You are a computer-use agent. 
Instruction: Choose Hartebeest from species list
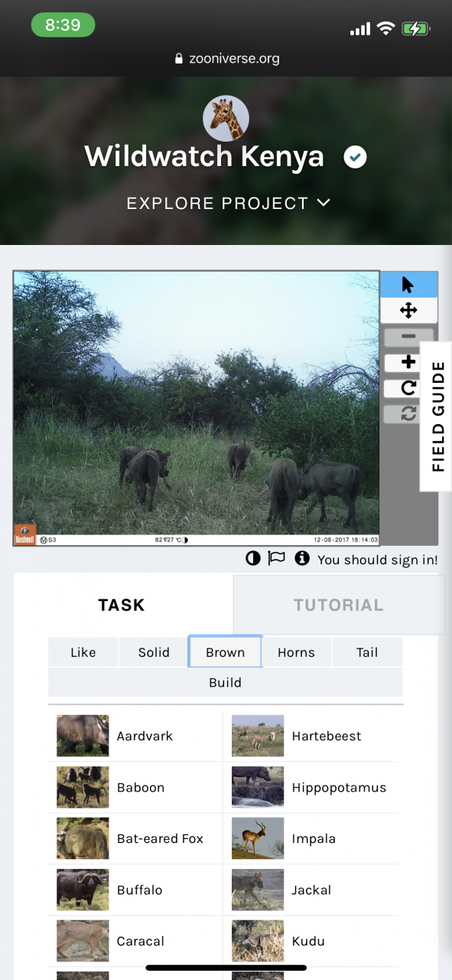[312, 736]
